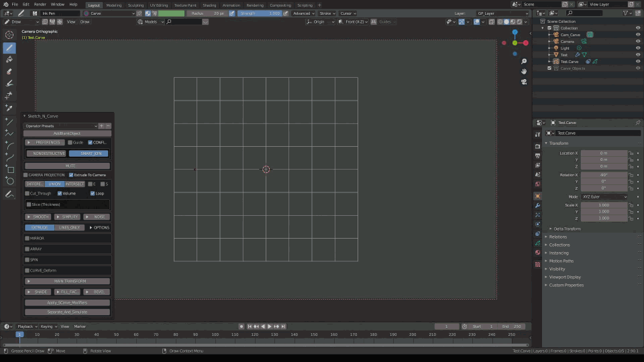Click the Location X input field
The height and width of the screenshot is (362, 644).
coord(604,153)
